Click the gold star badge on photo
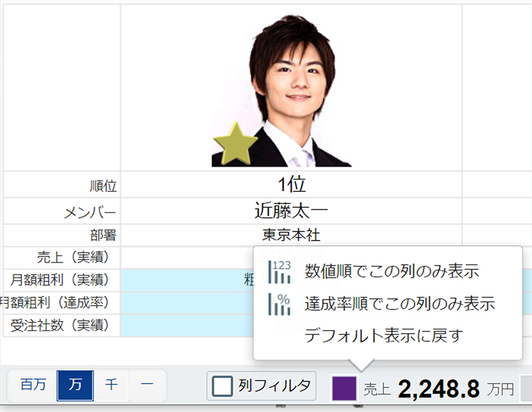Viewport: 532px width, 412px height. pos(235,144)
